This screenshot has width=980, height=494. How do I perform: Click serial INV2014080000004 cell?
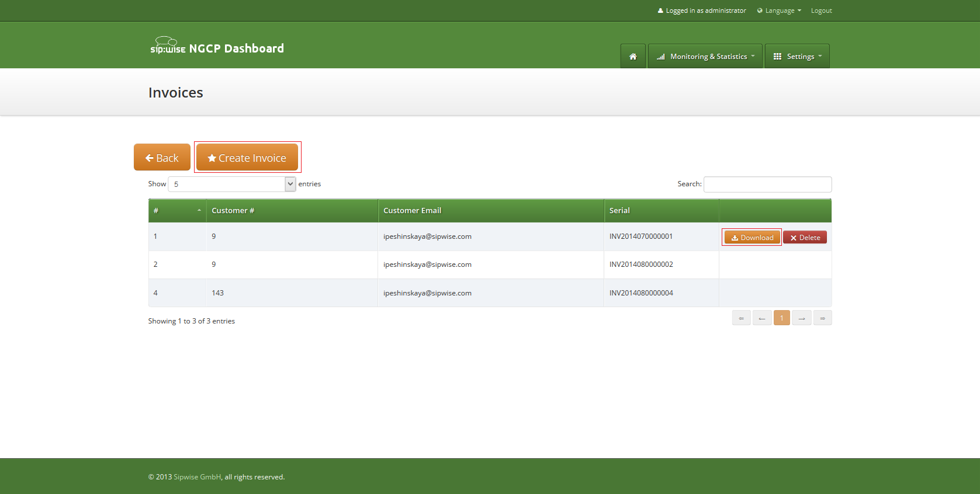pos(662,293)
